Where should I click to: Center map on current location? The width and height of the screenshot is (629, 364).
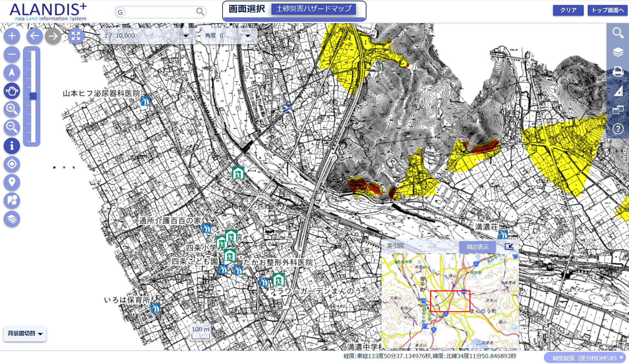(x=12, y=164)
